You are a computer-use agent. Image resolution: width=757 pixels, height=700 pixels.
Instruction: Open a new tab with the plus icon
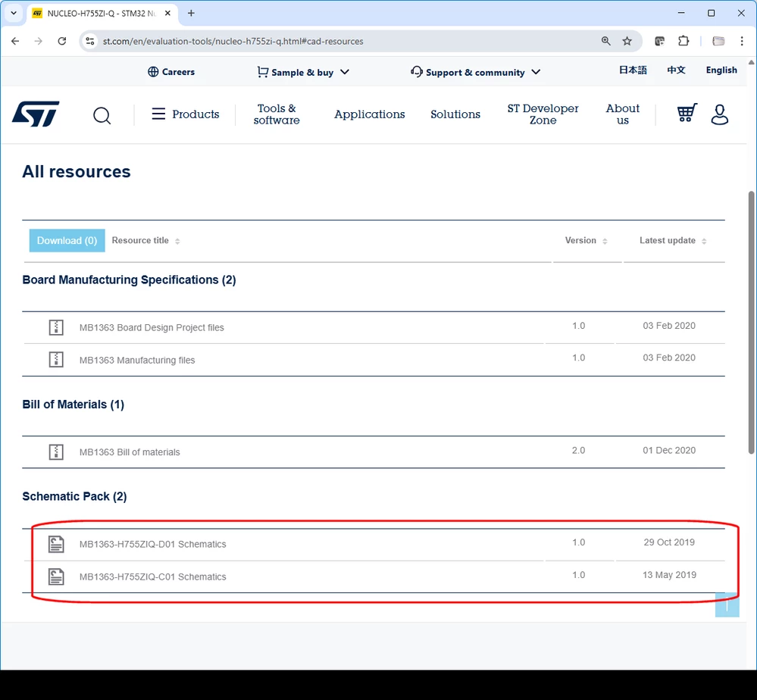(191, 13)
